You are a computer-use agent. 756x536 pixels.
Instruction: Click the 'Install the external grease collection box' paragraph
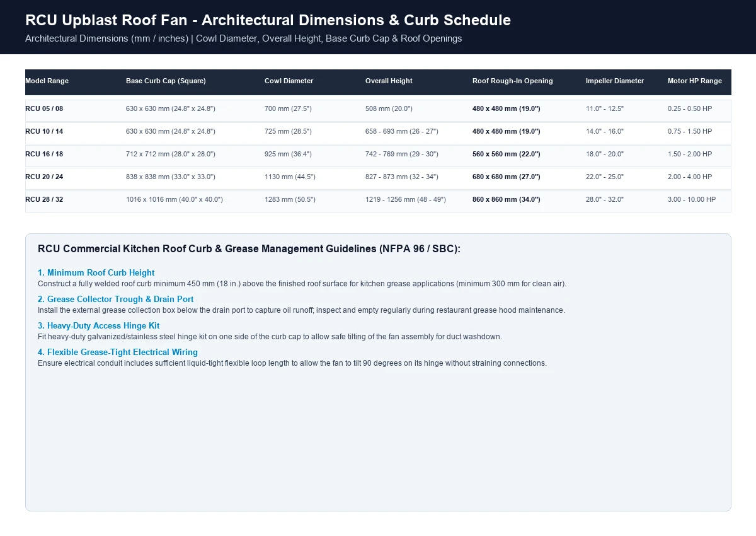click(301, 310)
